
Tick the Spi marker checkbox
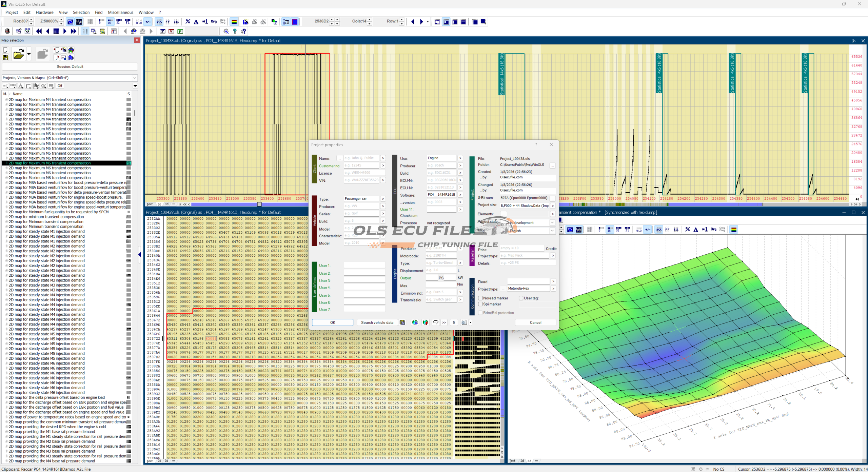point(480,304)
